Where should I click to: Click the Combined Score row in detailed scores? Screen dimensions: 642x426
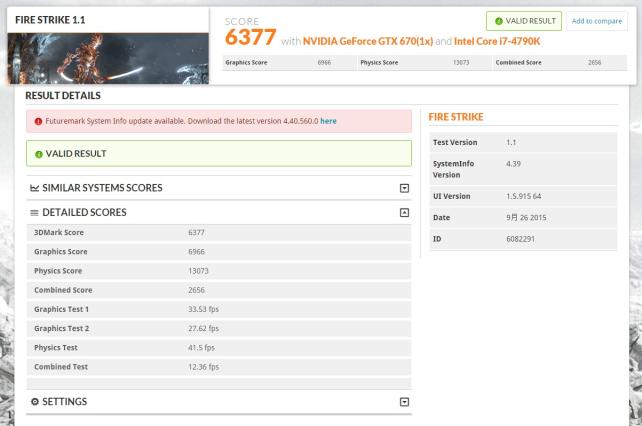pos(219,290)
